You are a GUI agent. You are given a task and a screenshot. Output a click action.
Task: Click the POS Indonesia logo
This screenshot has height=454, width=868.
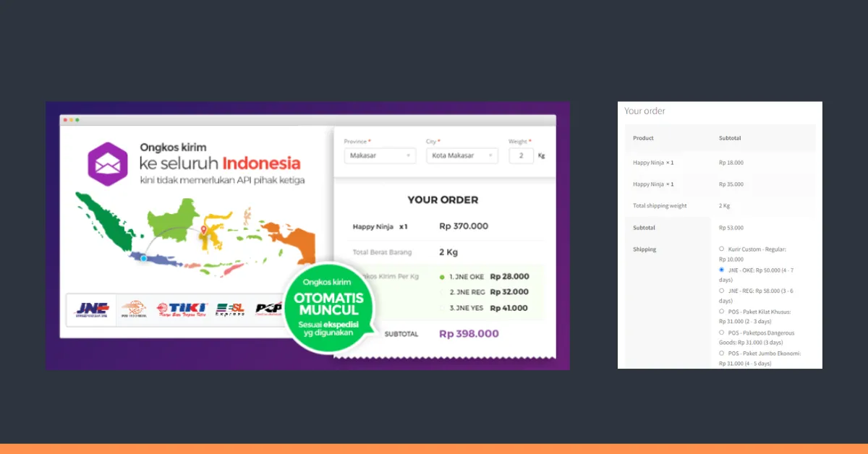(x=134, y=310)
